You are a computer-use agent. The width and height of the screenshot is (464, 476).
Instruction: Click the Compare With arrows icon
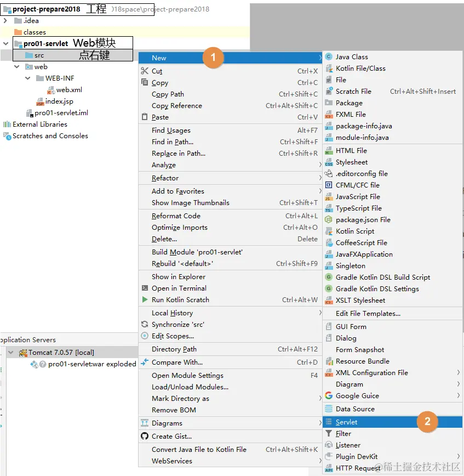pos(145,362)
